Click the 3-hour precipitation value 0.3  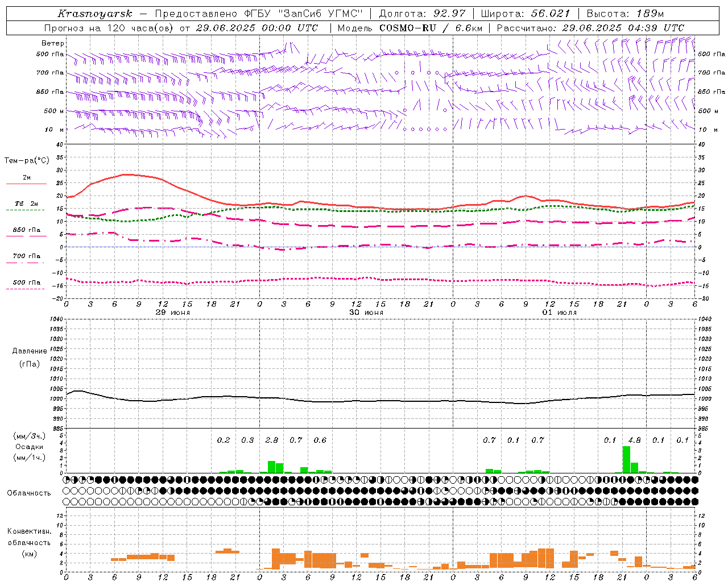pyautogui.click(x=247, y=440)
